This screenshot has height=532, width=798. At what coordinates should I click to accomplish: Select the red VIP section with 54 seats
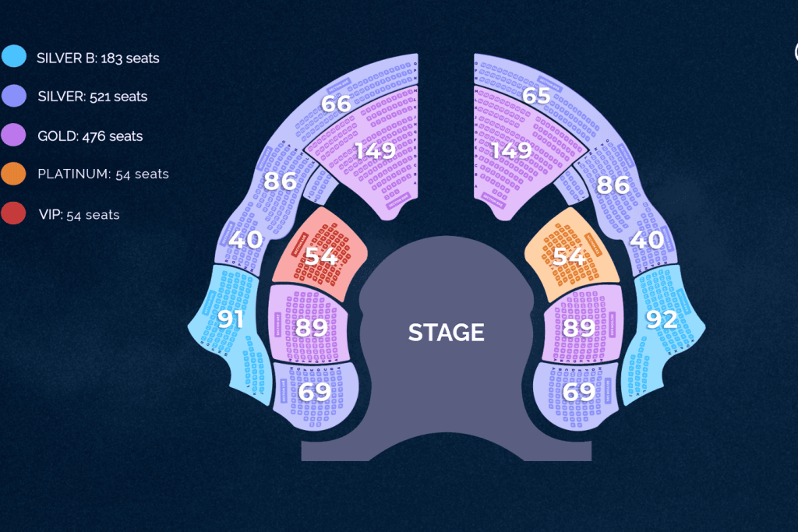coord(320,254)
